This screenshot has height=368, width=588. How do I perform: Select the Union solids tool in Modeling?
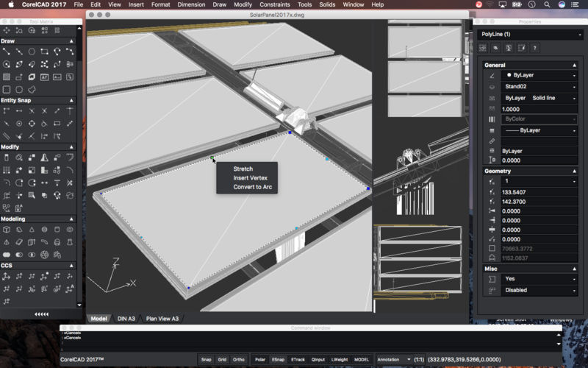(x=7, y=255)
